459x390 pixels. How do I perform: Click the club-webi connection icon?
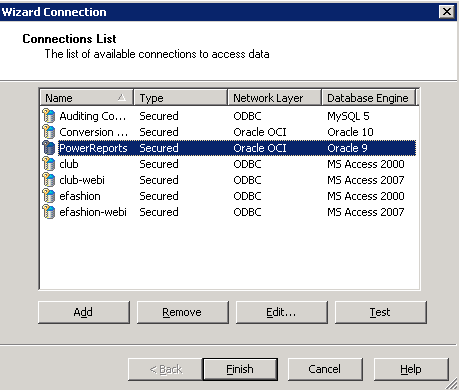click(x=49, y=180)
